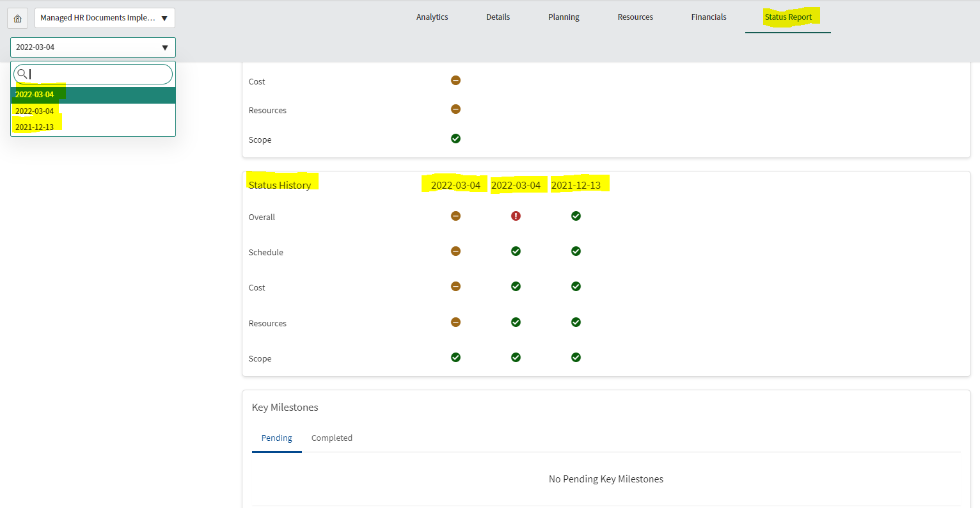Click green Overall status icon under 2021-12-13
Viewport: 980px width, 508px height.
[576, 216]
